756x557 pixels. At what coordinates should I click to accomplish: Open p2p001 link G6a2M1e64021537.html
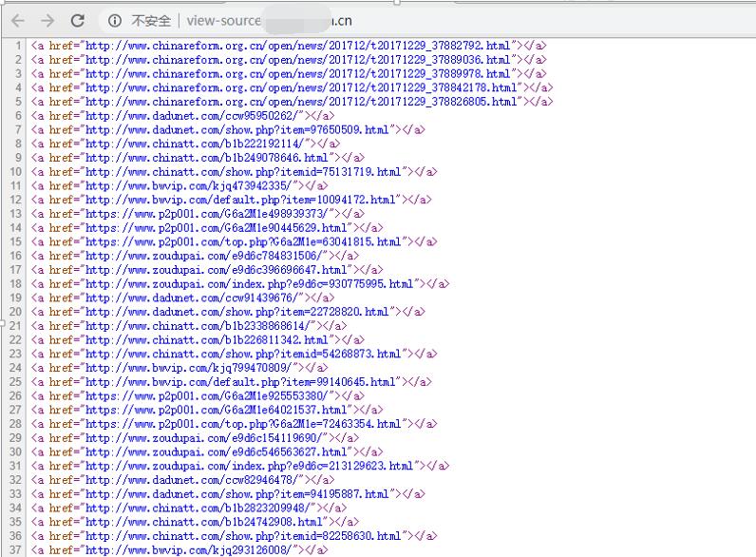click(216, 410)
